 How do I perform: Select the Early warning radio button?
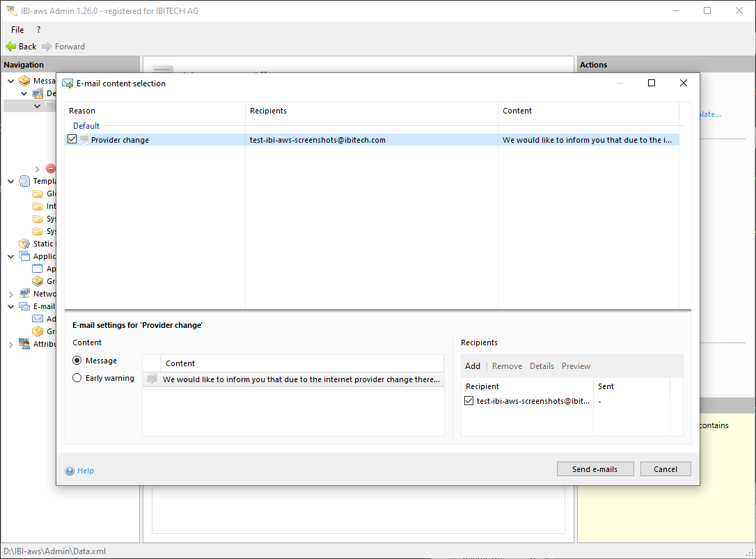pos(77,378)
